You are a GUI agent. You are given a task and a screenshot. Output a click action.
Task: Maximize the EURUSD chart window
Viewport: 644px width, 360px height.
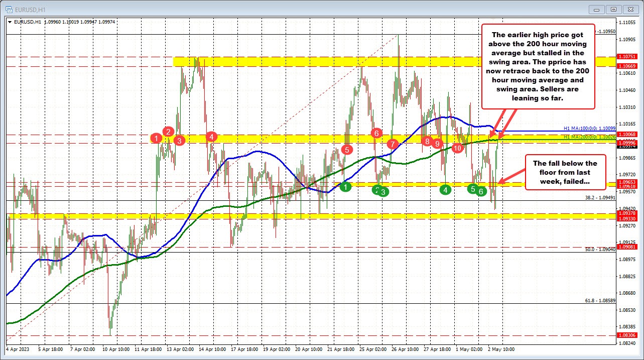click(x=613, y=9)
